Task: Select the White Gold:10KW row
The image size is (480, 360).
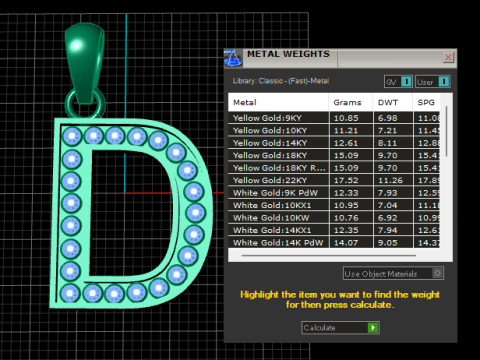Action: tap(334, 218)
